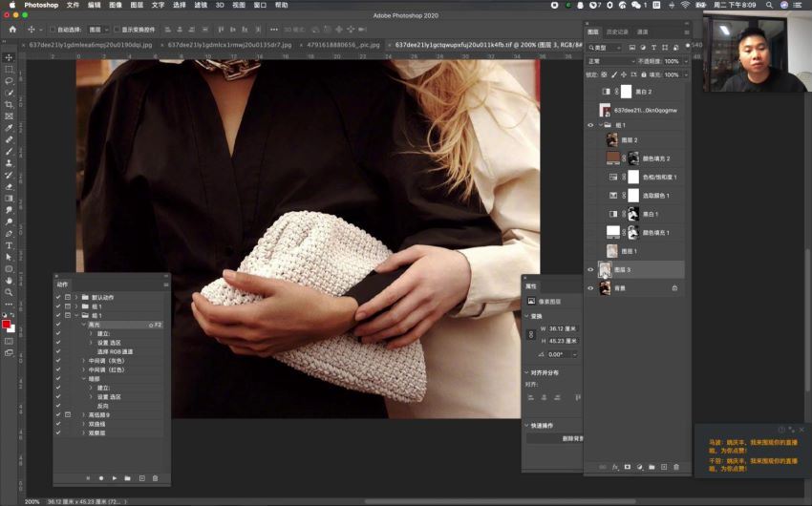The width and height of the screenshot is (812, 506).
Task: Toggle the Auto-Select checkbox
Action: (x=53, y=30)
